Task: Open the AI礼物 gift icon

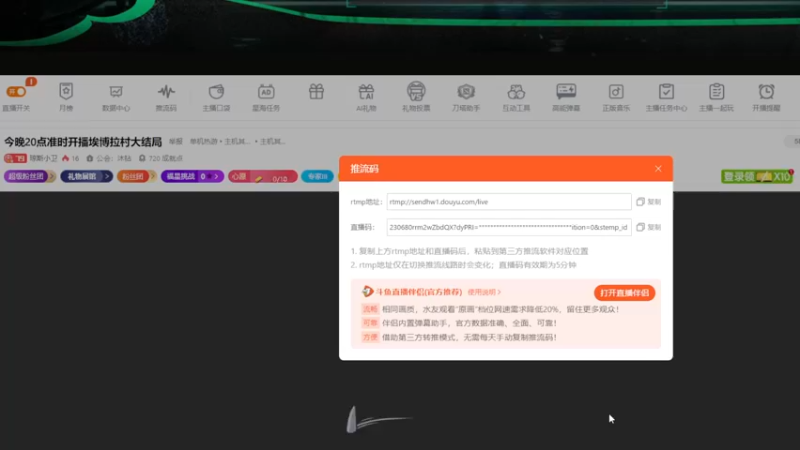Action: click(366, 91)
